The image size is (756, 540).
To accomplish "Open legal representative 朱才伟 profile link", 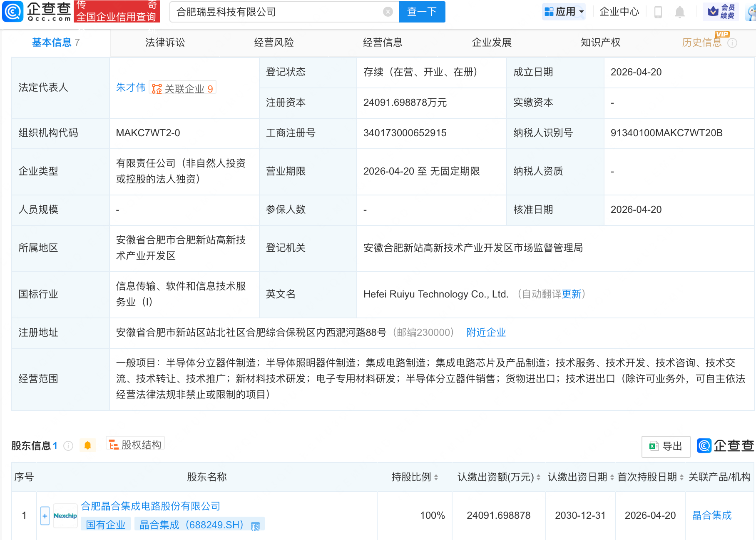I will point(131,87).
